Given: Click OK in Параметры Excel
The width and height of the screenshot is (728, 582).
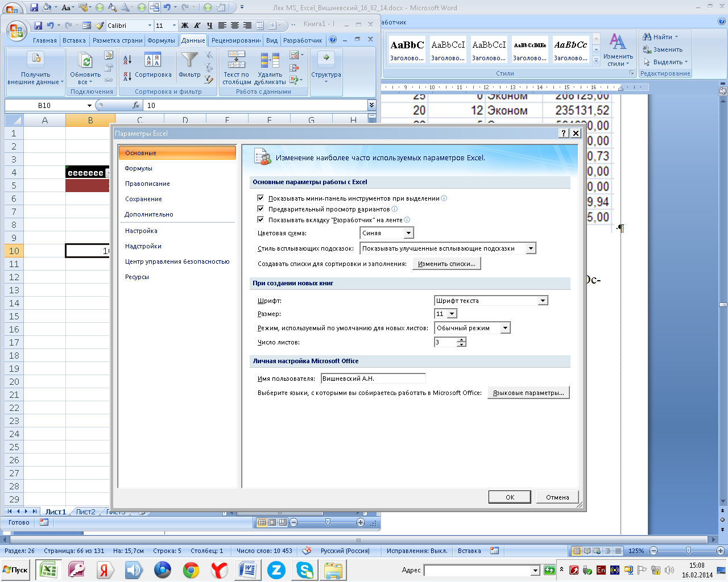Looking at the screenshot, I should point(510,497).
